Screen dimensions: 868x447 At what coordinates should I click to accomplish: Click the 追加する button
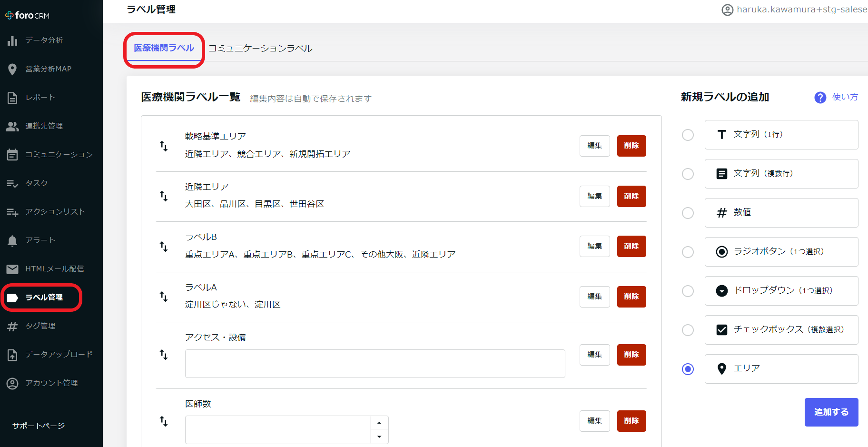point(831,412)
